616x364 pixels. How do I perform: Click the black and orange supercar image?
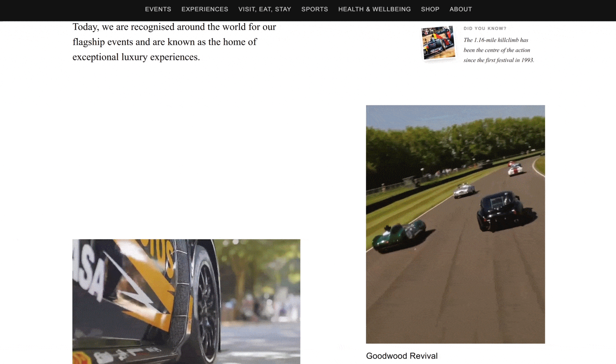186,302
